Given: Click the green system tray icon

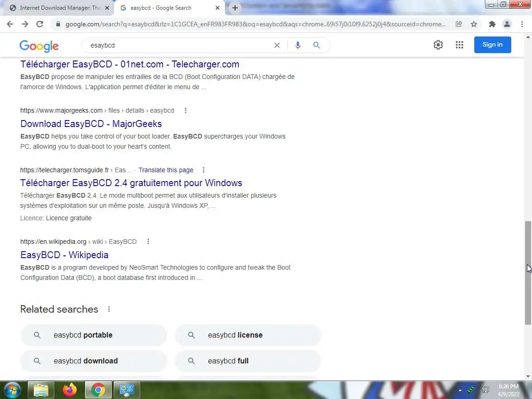Looking at the screenshot, I should click(x=471, y=390).
